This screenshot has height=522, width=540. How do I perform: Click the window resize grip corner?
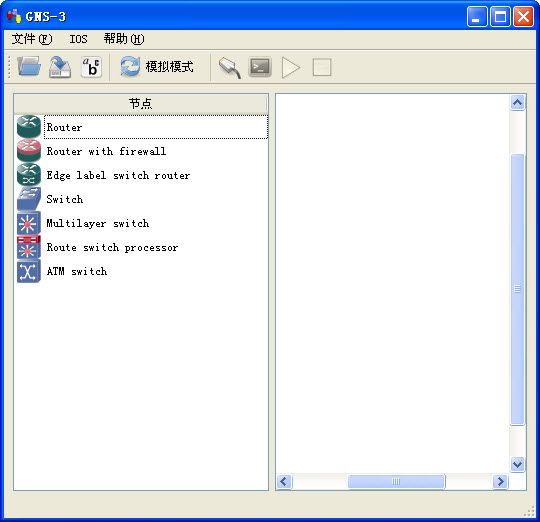tap(529, 512)
